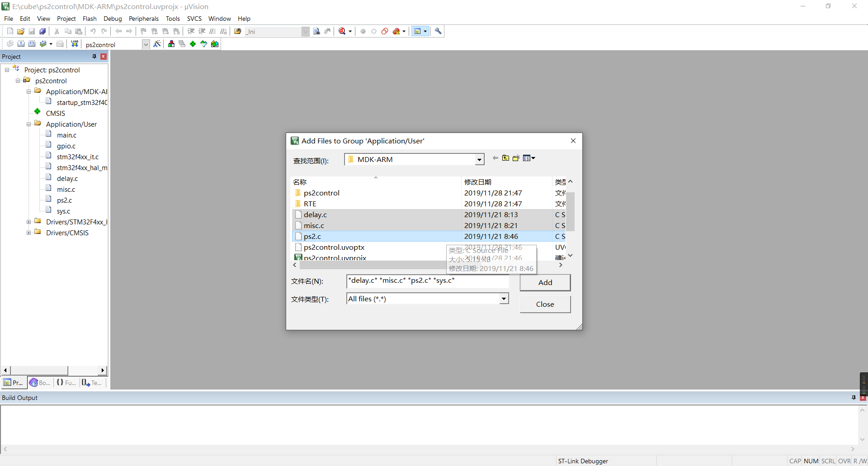This screenshot has height=466, width=868.
Task: Close the Add Files dialog with X
Action: pyautogui.click(x=573, y=141)
